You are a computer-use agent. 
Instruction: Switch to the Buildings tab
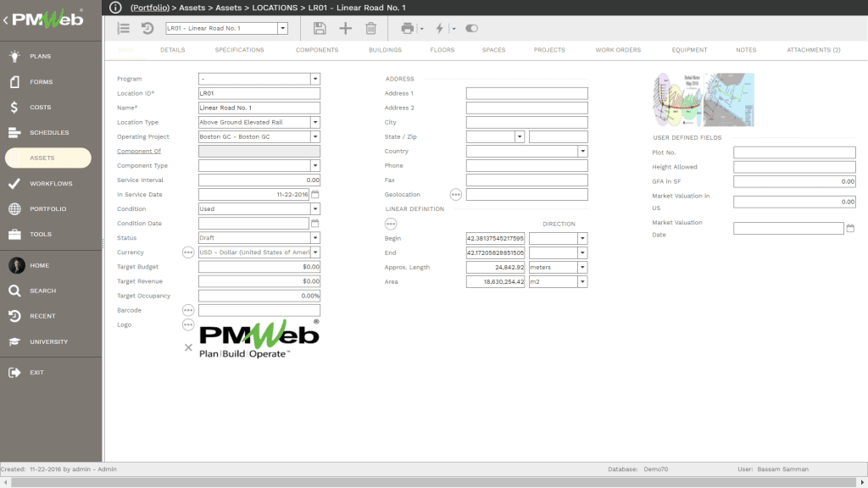(386, 50)
